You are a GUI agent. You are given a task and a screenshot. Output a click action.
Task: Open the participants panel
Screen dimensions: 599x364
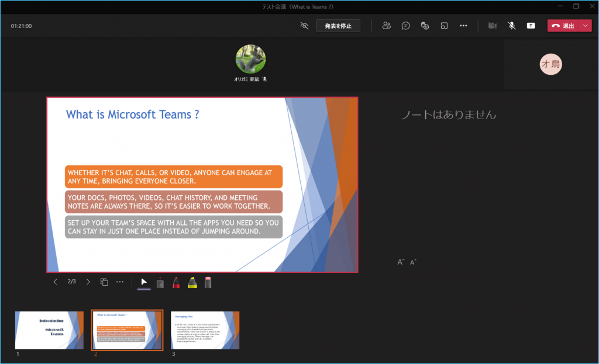pos(386,26)
